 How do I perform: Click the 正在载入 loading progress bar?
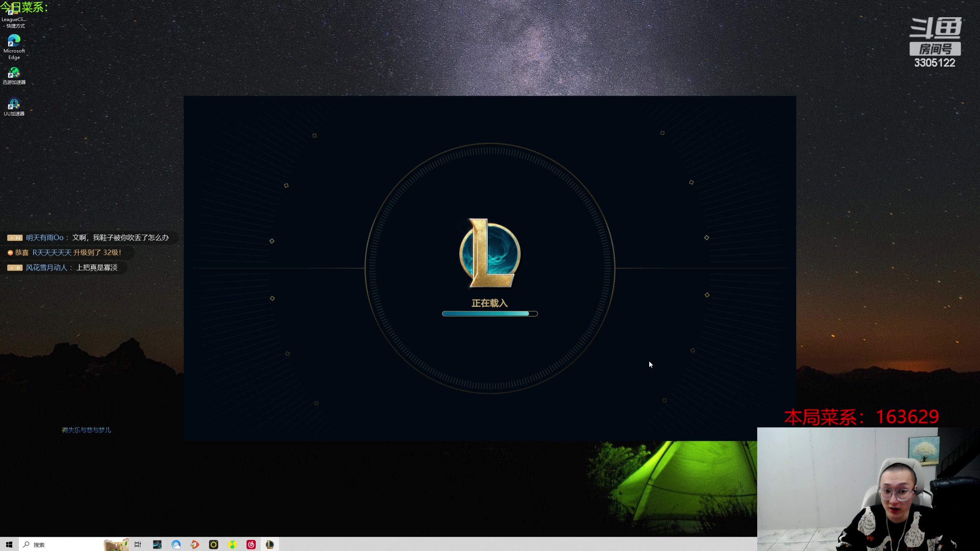click(x=490, y=314)
